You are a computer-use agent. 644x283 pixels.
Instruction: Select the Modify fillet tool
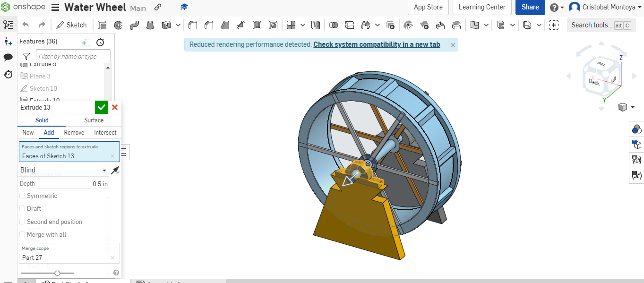click(409, 25)
